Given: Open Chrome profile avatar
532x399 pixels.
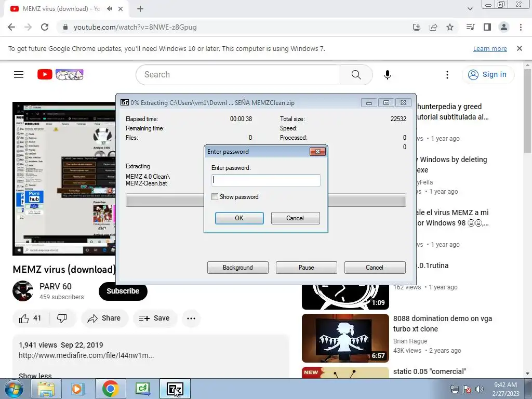Looking at the screenshot, I should pos(504,27).
